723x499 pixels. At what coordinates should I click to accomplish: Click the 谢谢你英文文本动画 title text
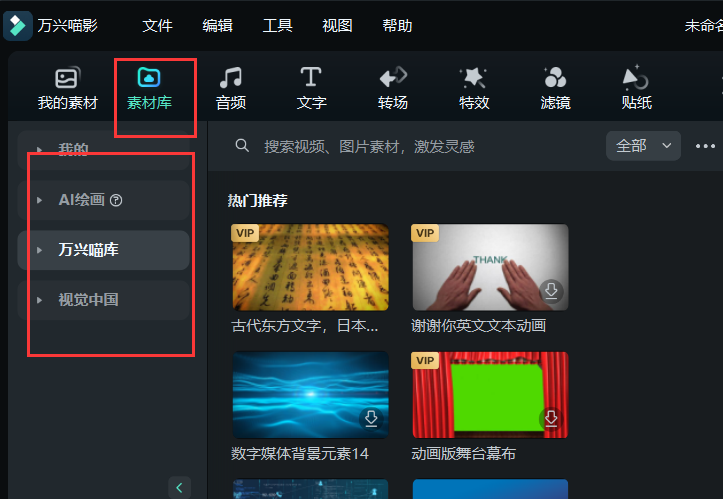[478, 326]
